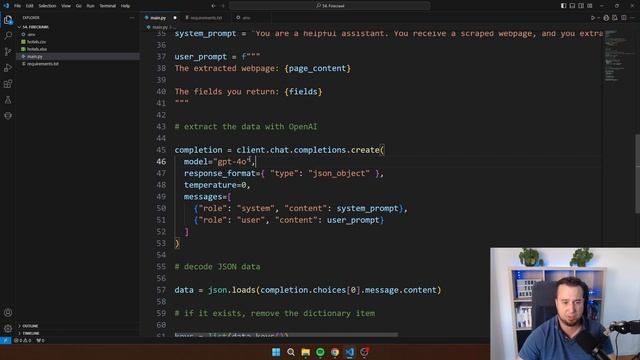
Task: Open the File menu
Action: [18, 6]
